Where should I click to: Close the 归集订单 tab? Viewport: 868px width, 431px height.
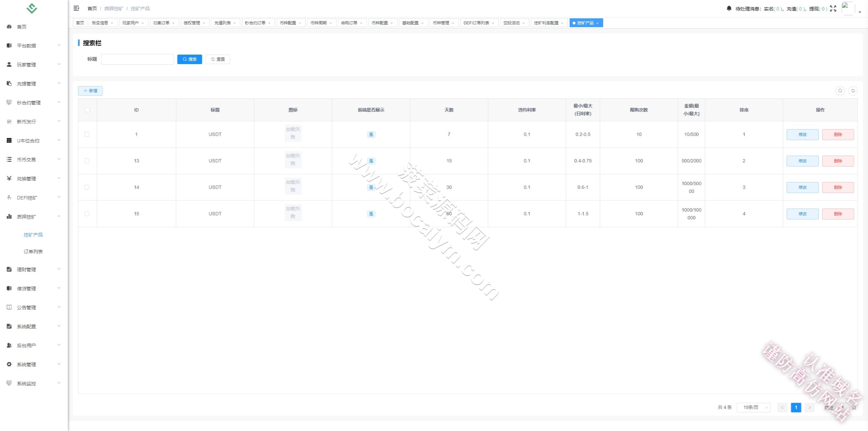coord(173,23)
